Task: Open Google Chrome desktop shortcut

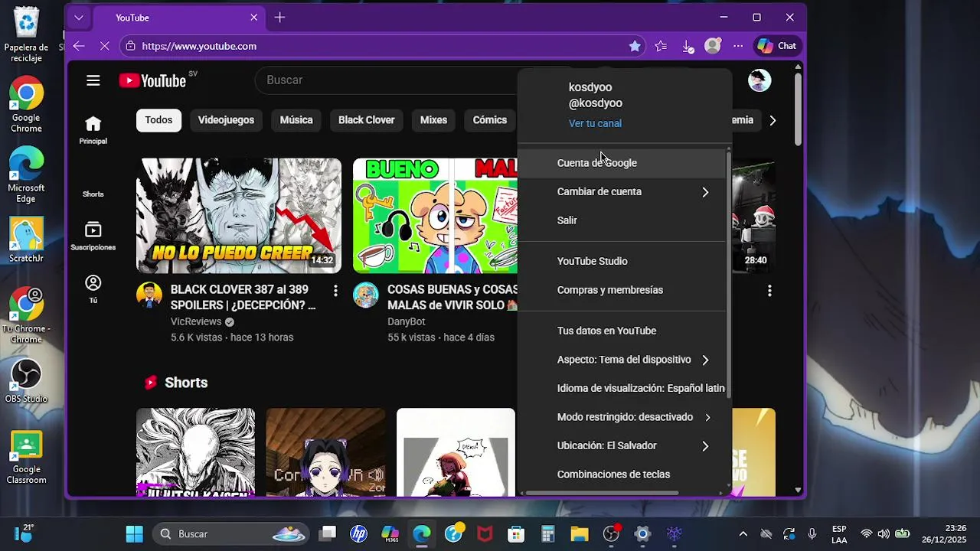Action: [26, 104]
